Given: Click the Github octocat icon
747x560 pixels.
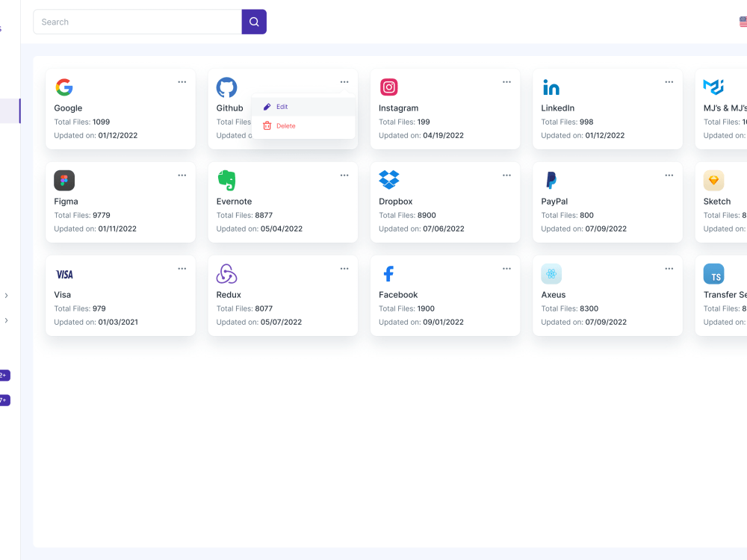Looking at the screenshot, I should (x=227, y=87).
